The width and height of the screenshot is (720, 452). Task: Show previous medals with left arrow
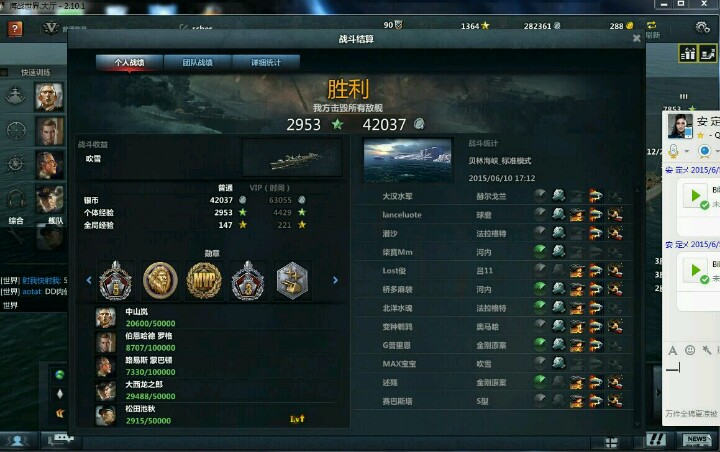pyautogui.click(x=89, y=280)
